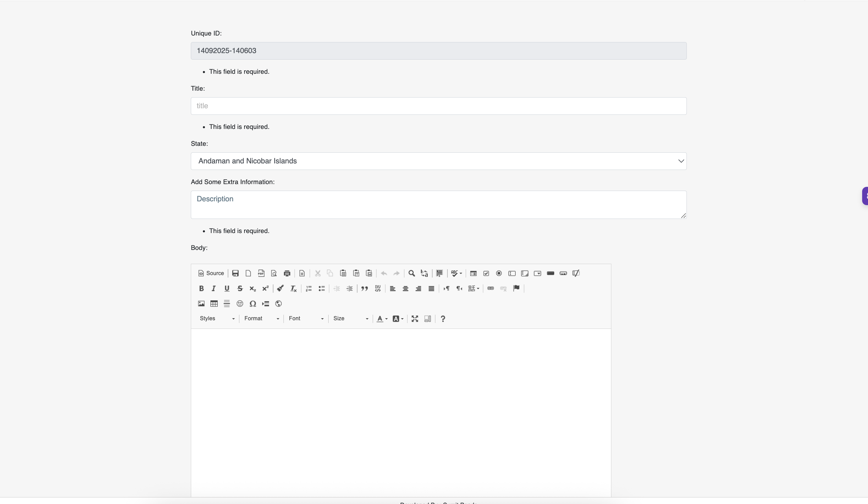Expand the Styles dropdown
Image resolution: width=868 pixels, height=504 pixels.
point(217,319)
